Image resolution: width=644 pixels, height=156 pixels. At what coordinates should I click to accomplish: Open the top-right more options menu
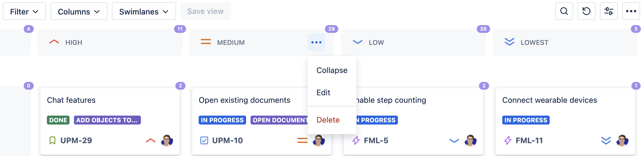pos(631,11)
